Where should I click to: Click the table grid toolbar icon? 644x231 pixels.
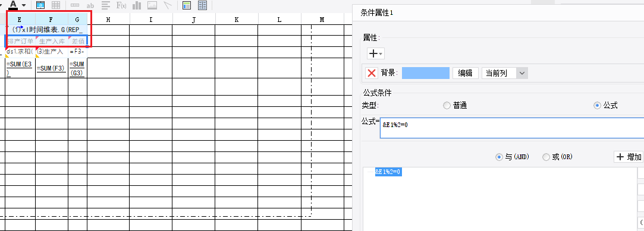pos(55,5)
